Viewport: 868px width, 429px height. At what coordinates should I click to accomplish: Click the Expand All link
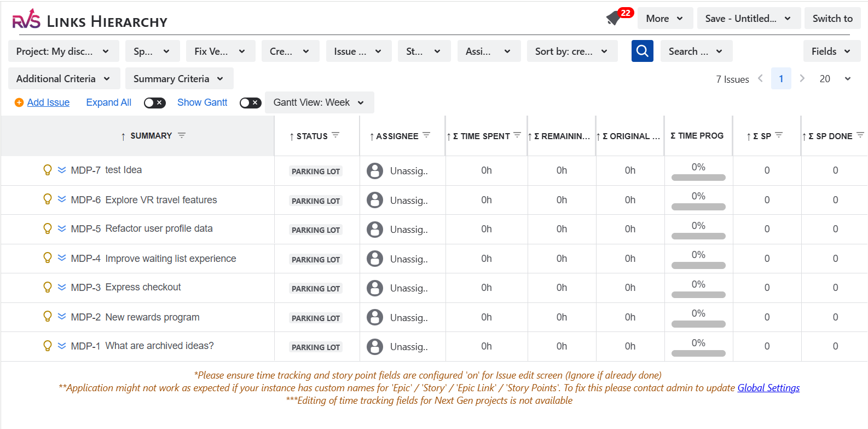click(x=109, y=102)
